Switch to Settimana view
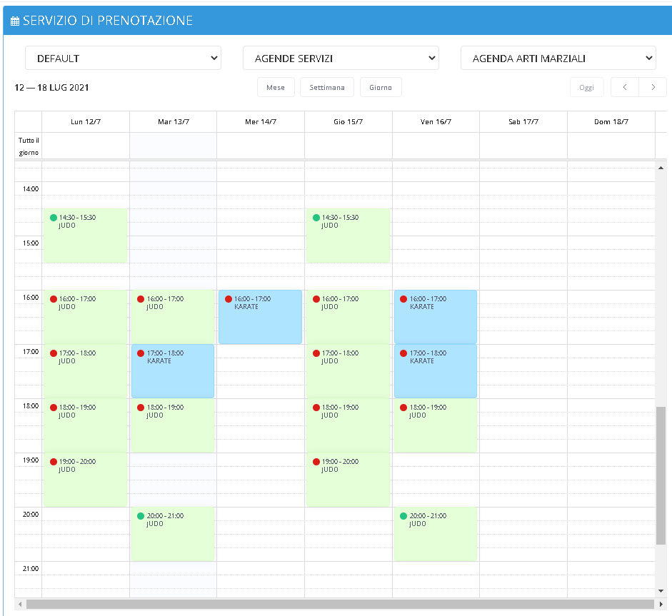The width and height of the screenshot is (672, 616). [x=327, y=87]
